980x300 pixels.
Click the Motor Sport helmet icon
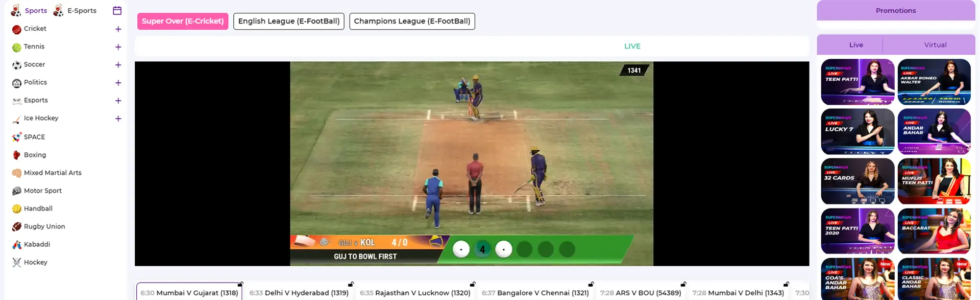pyautogui.click(x=16, y=191)
